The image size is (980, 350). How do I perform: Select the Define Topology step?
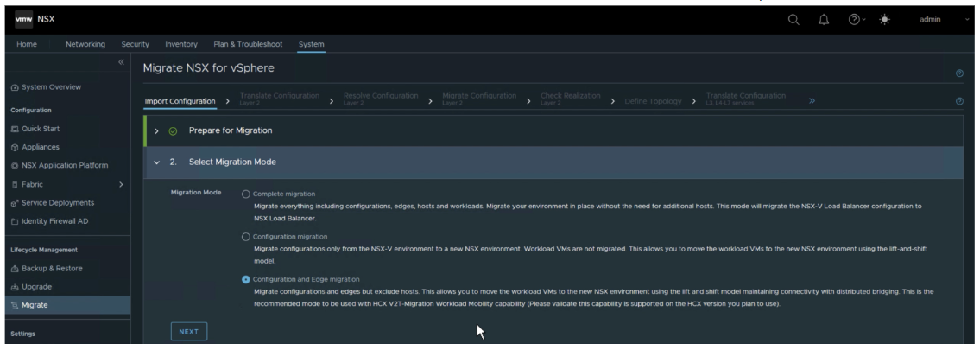[653, 101]
